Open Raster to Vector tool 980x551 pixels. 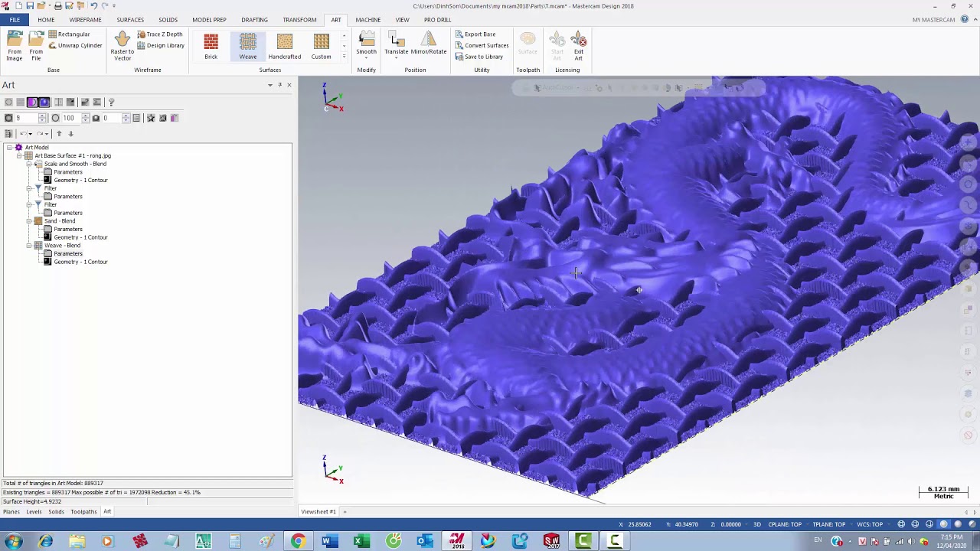122,46
